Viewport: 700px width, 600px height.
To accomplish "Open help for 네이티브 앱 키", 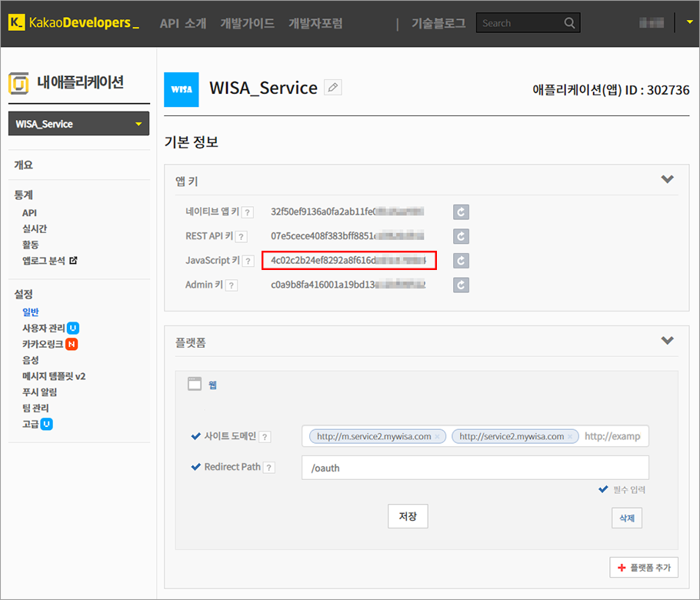I will pos(248,212).
